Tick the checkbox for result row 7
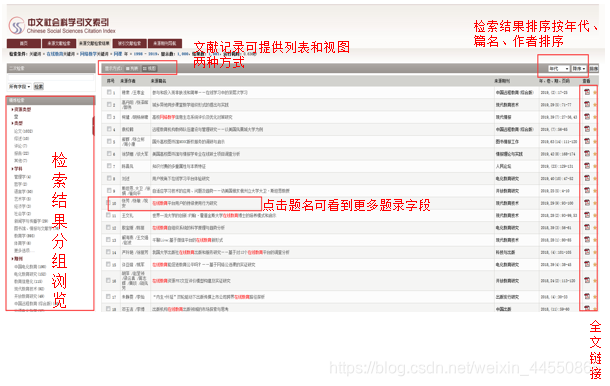 [x=109, y=166]
